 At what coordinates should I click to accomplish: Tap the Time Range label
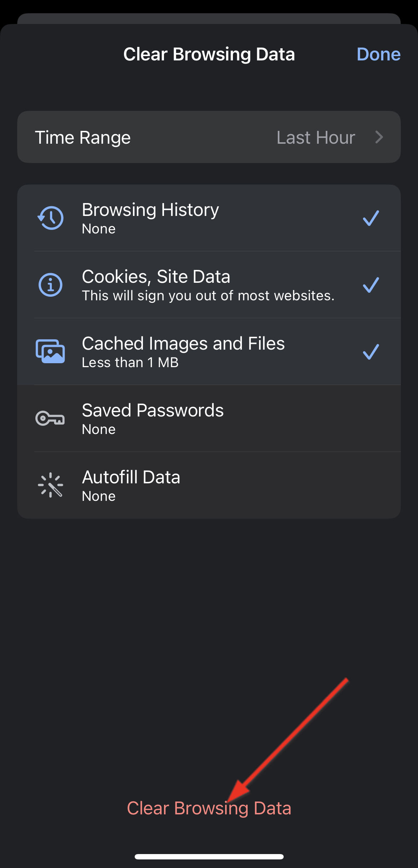point(83,137)
